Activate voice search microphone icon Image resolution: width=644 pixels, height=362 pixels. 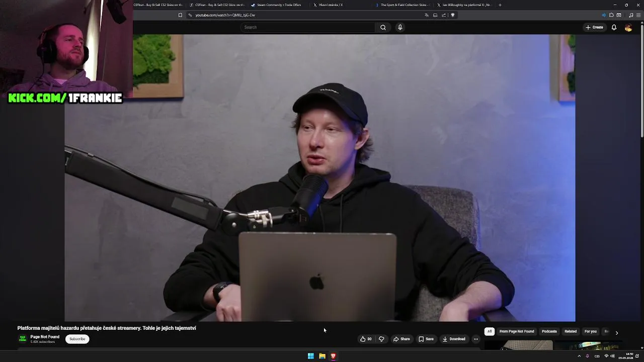(x=400, y=27)
